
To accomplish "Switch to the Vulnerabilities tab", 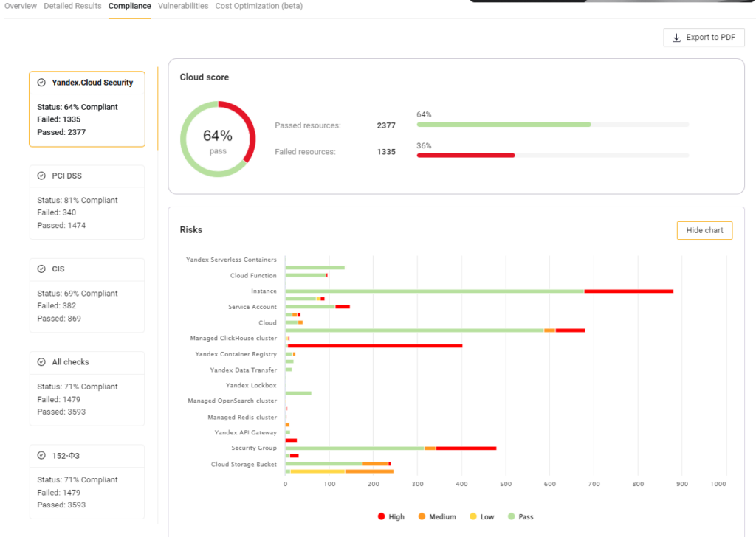I will [x=183, y=6].
